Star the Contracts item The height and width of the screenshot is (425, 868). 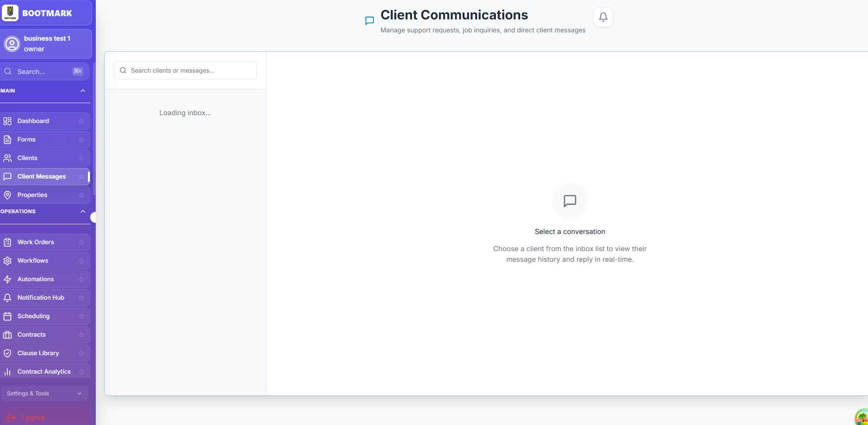pyautogui.click(x=81, y=335)
